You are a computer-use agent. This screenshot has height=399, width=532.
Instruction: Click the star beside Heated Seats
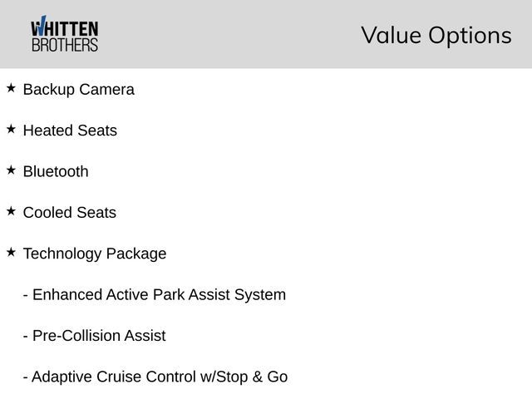pos(11,129)
